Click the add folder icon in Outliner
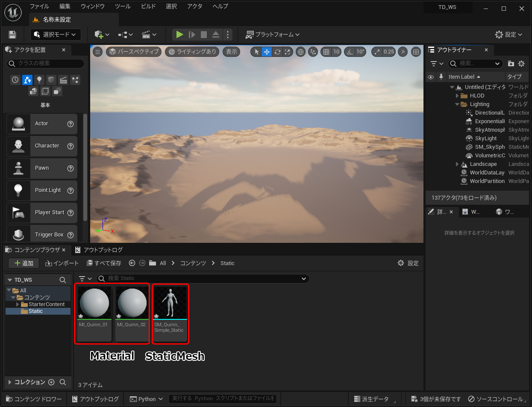Screen dimensions: 532x407 [511, 64]
